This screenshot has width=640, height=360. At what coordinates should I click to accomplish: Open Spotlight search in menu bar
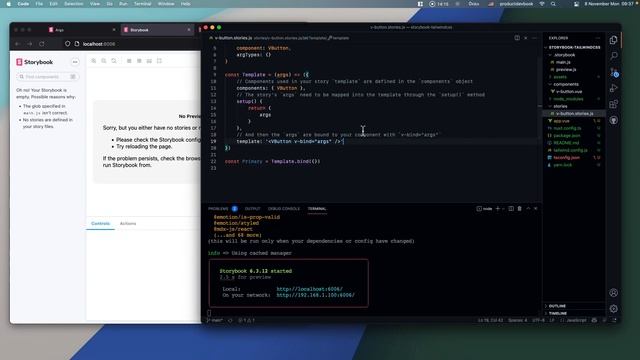coord(553,4)
